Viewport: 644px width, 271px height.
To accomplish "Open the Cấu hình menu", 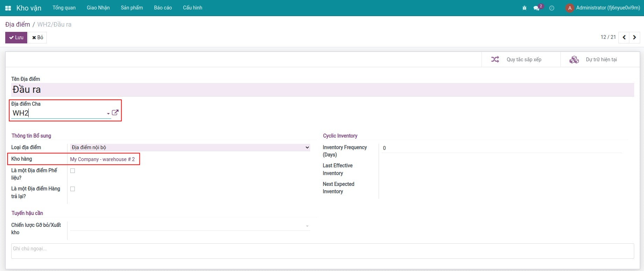I will click(x=192, y=8).
